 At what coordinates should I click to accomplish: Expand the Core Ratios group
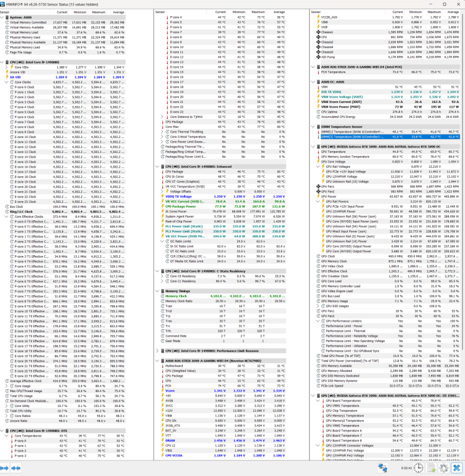pos(7,416)
